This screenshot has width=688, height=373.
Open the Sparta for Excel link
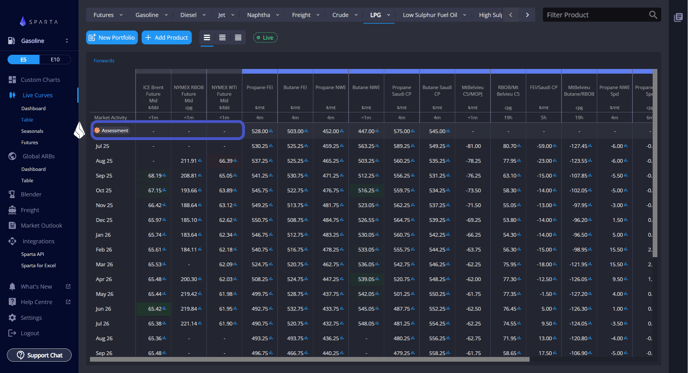39,265
